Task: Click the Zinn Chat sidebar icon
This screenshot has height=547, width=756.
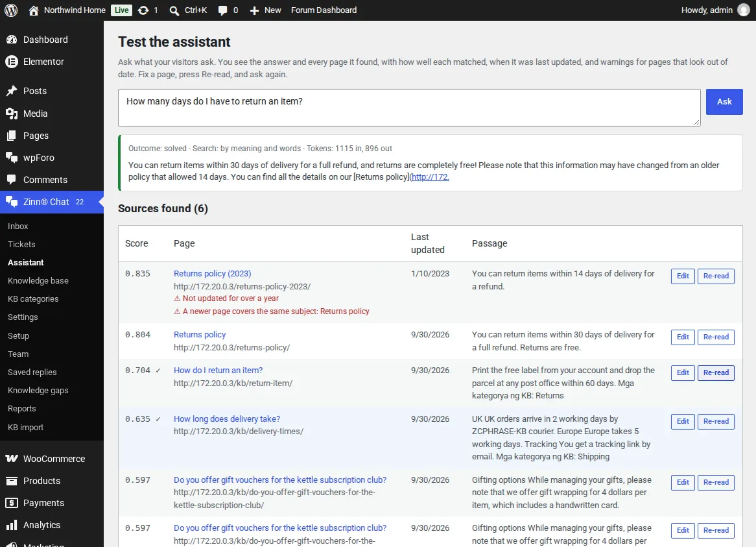Action: tap(12, 202)
